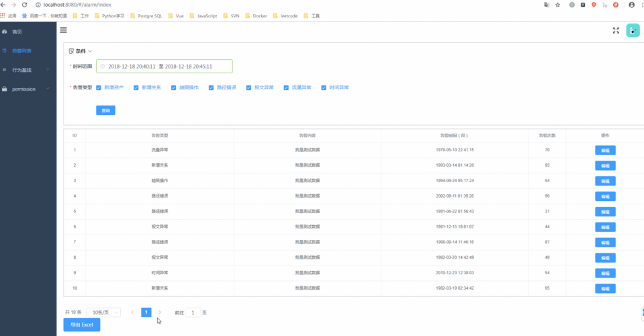Expand the 行为基线 sidebar submenu
The image size is (644, 336).
(x=28, y=70)
